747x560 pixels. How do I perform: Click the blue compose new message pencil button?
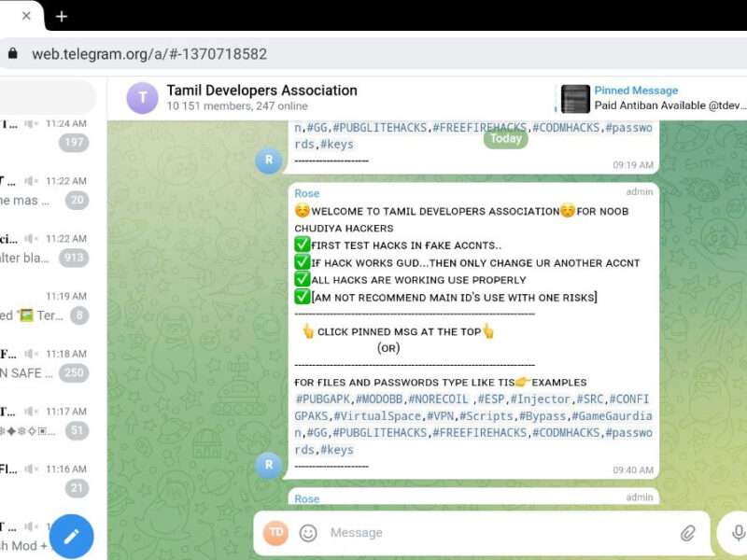click(72, 537)
